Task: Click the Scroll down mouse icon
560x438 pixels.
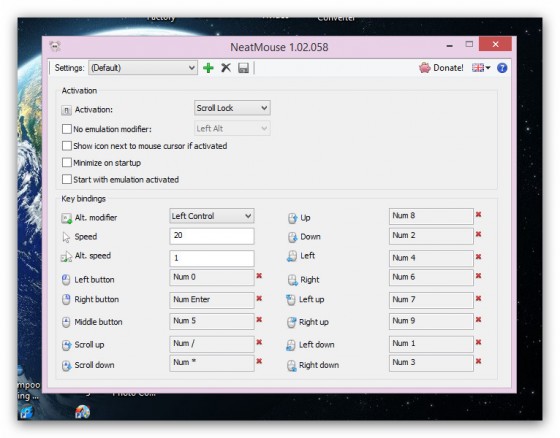Action: point(66,365)
